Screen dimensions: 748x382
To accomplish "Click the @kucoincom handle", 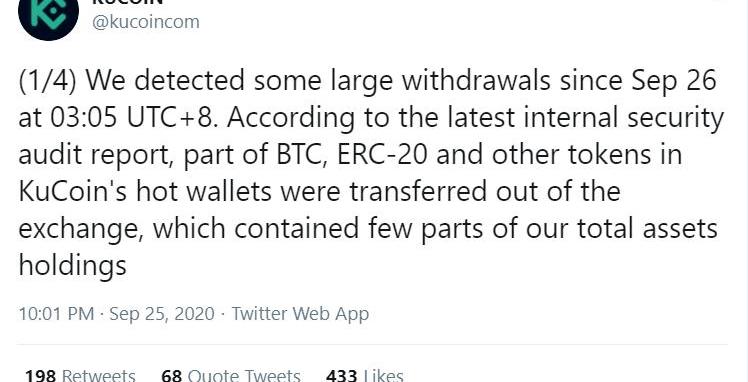I will (x=146, y=22).
